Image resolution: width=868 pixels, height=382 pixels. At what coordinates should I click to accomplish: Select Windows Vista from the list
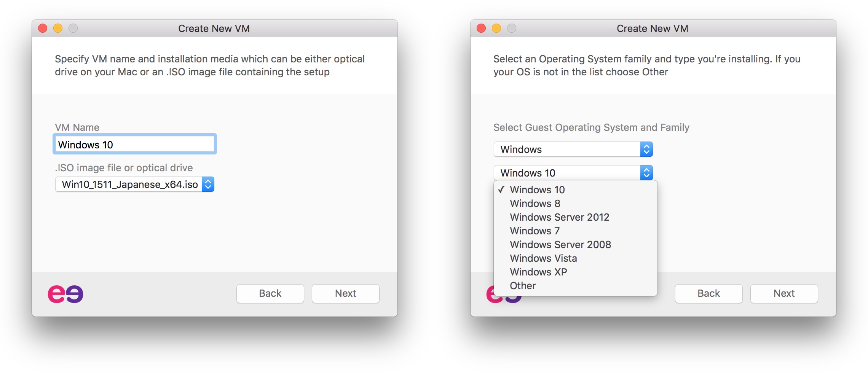576,258
